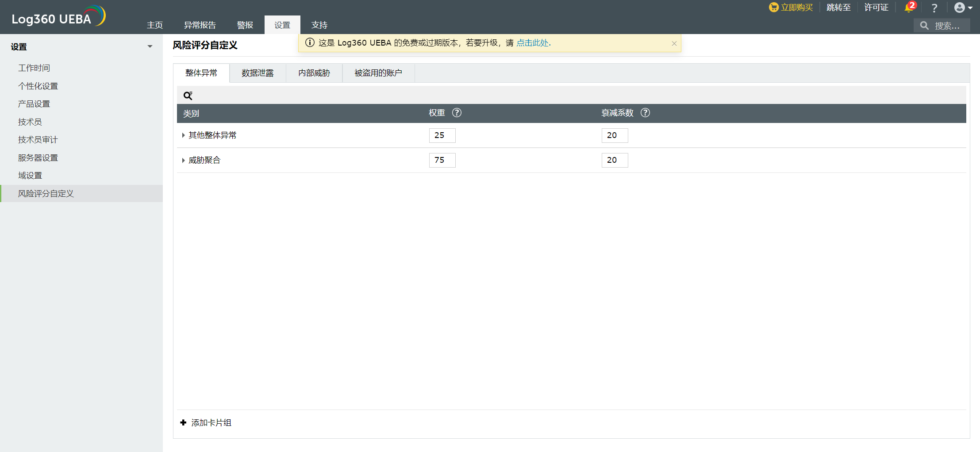The image size is (980, 452).
Task: Go to the 主页 tab
Action: 155,25
